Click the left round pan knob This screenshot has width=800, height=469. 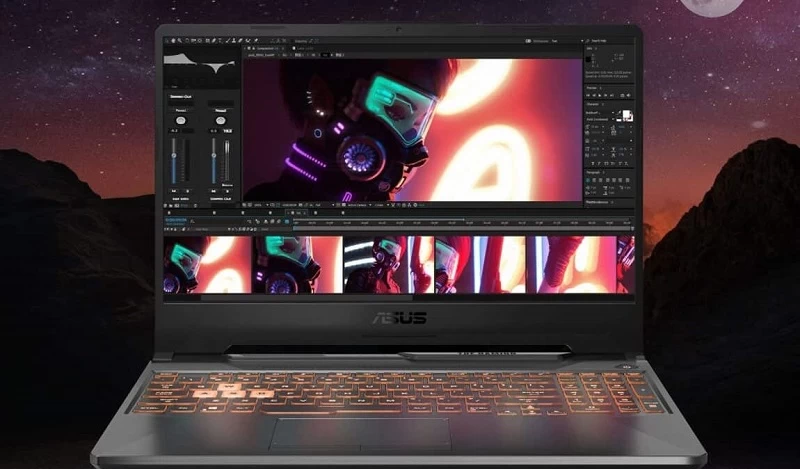(181, 120)
